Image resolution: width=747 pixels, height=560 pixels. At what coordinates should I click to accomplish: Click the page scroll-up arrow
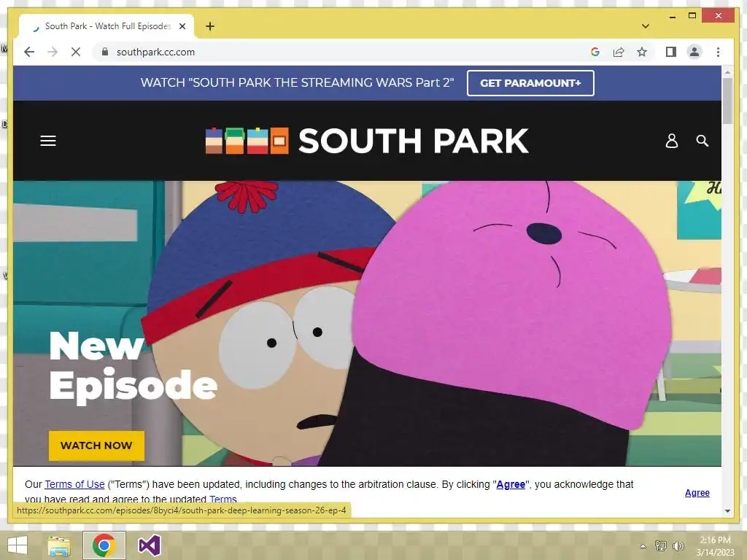pos(727,72)
